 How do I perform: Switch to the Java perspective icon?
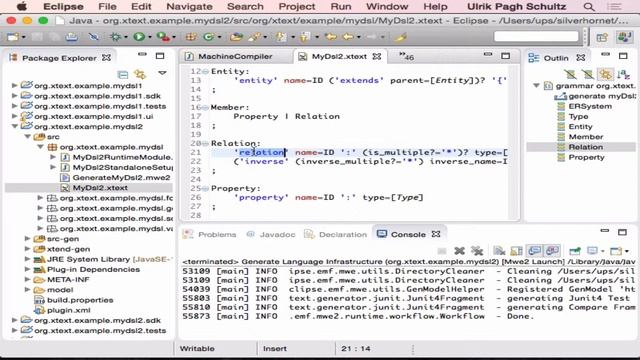624,37
